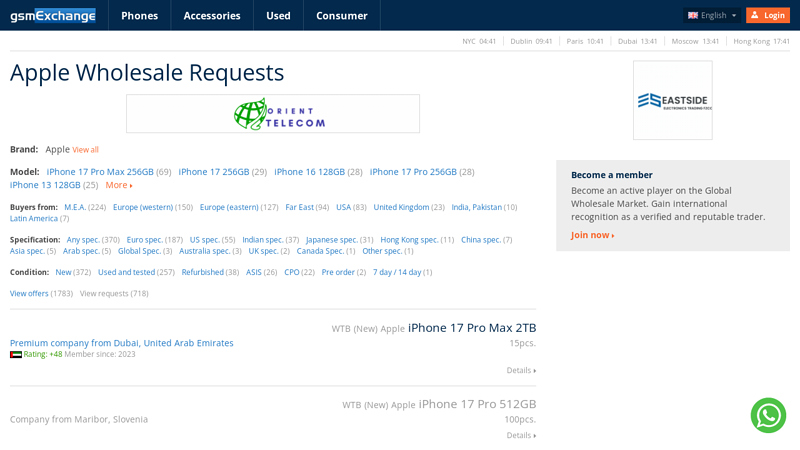Show Details for iPhone 17 Pro Max 2TB
The width and height of the screenshot is (800, 450).
(521, 370)
